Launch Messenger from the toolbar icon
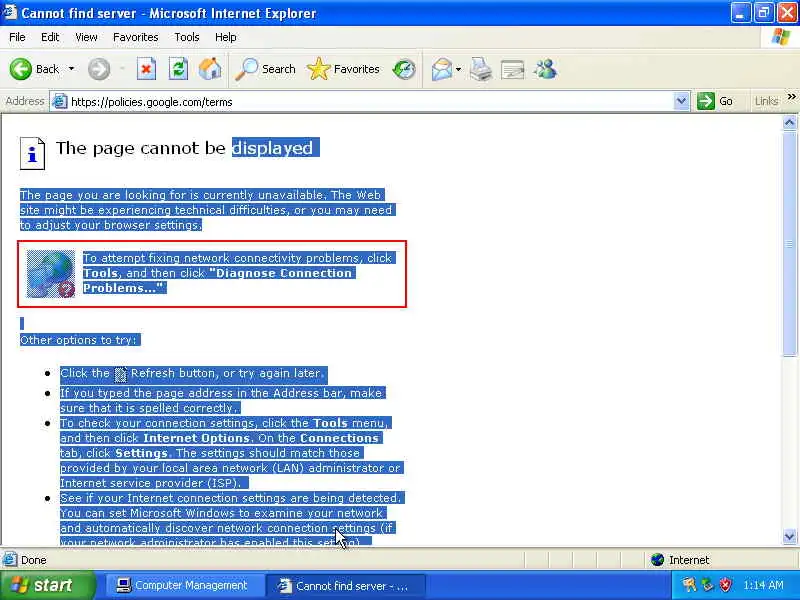800x600 pixels. (x=545, y=69)
